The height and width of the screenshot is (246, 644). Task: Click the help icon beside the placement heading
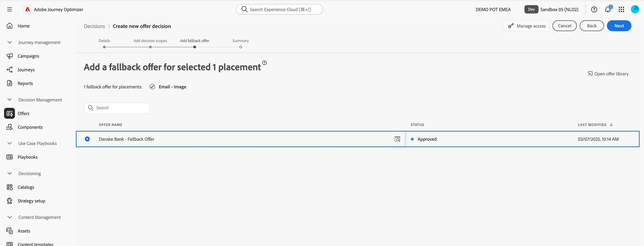tap(264, 63)
